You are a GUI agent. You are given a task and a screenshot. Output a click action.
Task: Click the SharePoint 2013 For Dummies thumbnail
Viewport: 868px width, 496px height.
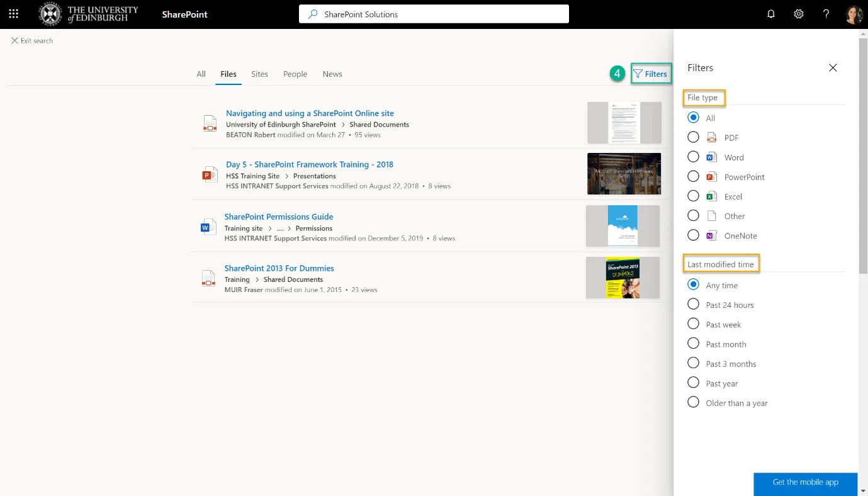[623, 277]
